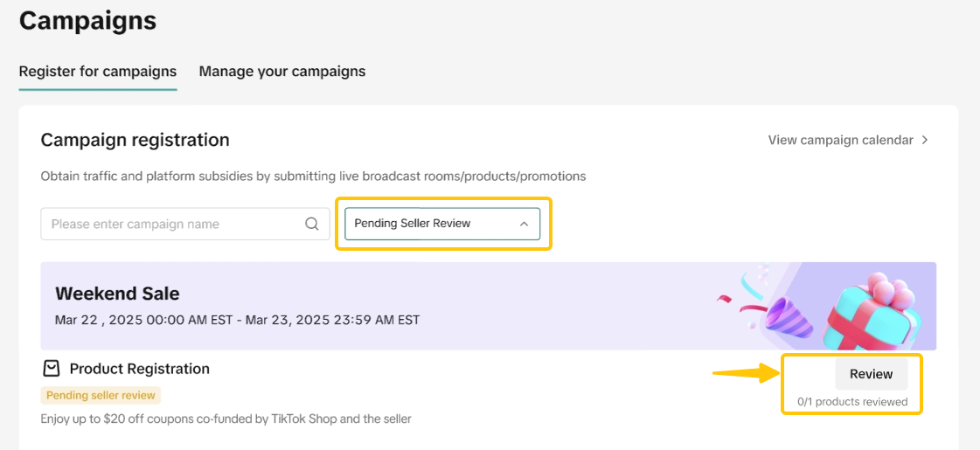The image size is (980, 450).
Task: Click the search magnifier icon
Action: coord(311,224)
